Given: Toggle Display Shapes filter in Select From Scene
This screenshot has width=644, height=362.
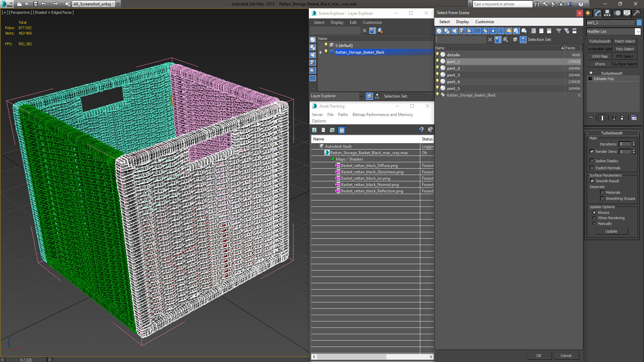Looking at the screenshot, I should click(447, 31).
